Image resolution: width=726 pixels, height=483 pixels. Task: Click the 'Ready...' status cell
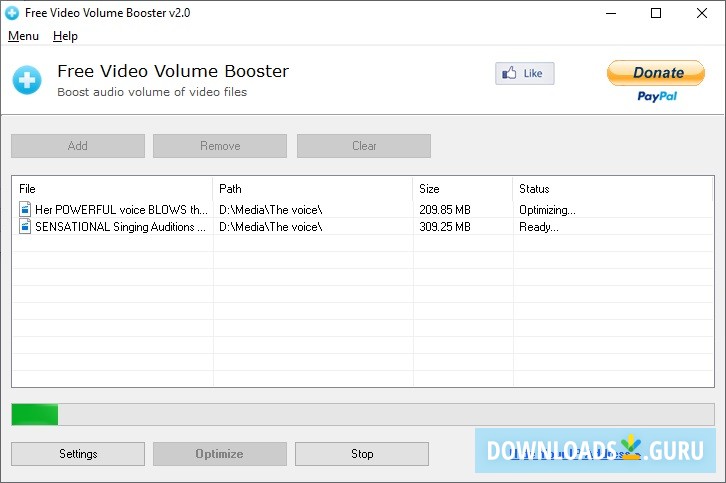pyautogui.click(x=538, y=227)
